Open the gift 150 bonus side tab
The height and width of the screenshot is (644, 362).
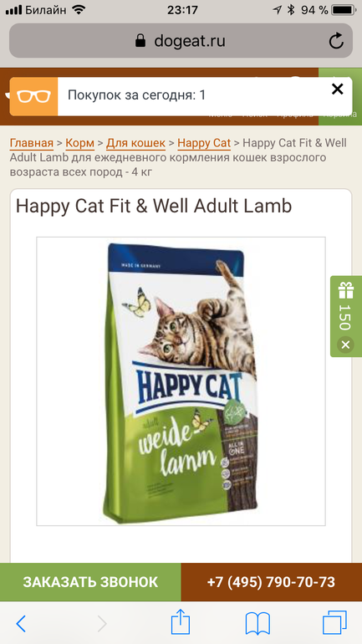click(345, 308)
